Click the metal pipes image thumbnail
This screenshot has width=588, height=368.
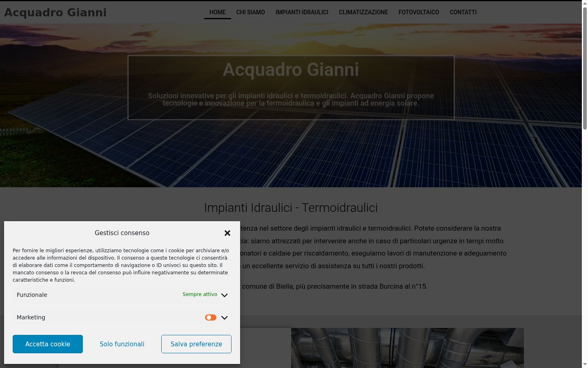[x=408, y=348]
